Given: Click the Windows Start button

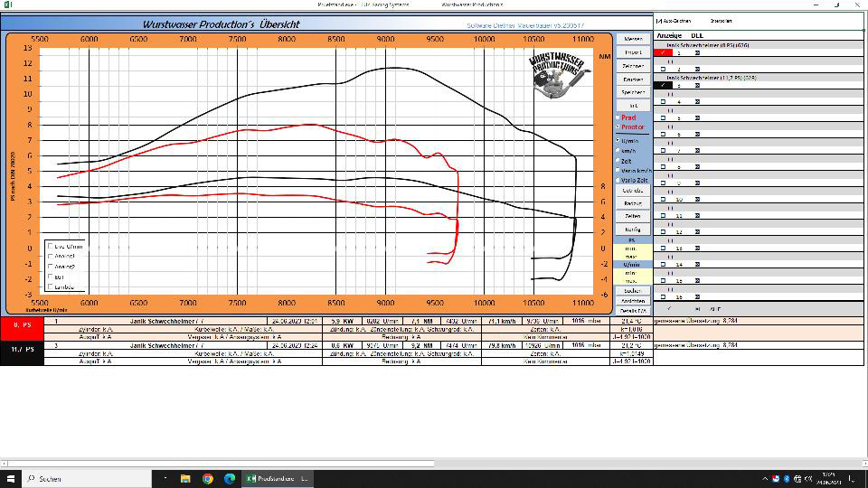Looking at the screenshot, I should point(11,478).
